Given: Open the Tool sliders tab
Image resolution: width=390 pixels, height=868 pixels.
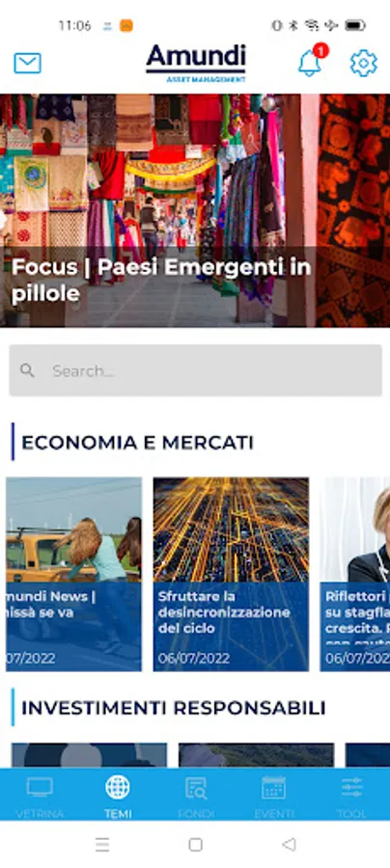Looking at the screenshot, I should tap(351, 798).
